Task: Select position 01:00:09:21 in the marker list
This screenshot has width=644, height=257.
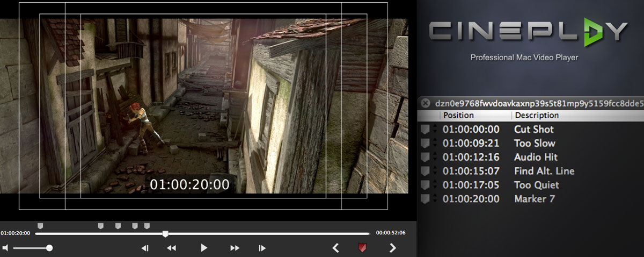Action: pyautogui.click(x=471, y=144)
